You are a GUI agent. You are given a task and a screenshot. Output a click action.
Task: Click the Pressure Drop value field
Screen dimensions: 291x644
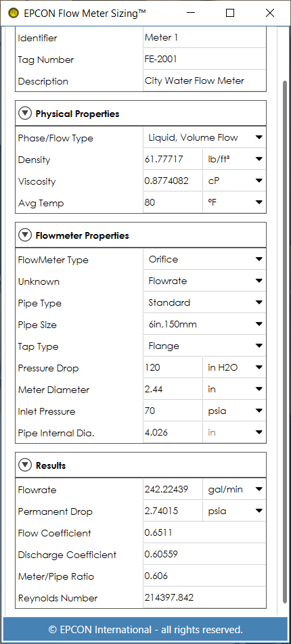pos(173,367)
